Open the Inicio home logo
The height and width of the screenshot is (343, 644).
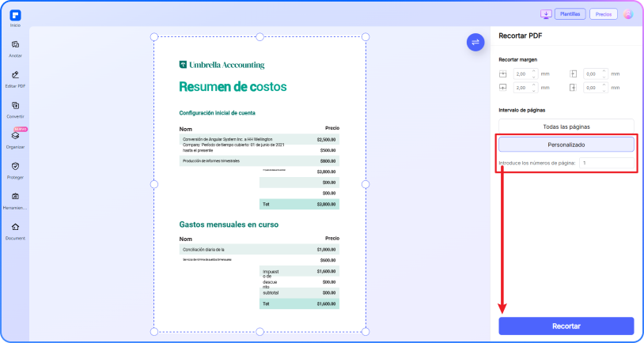pyautogui.click(x=15, y=16)
